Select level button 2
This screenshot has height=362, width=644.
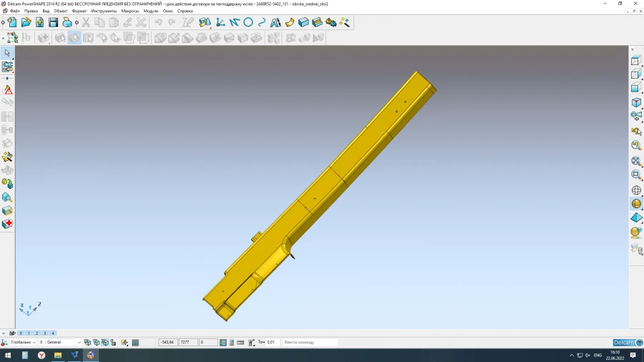[36, 333]
